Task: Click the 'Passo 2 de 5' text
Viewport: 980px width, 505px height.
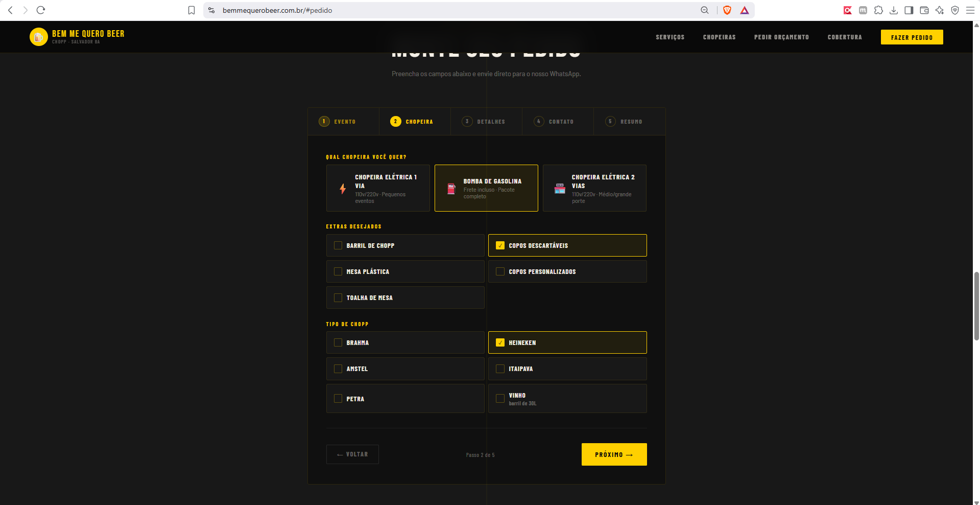Action: [480, 455]
